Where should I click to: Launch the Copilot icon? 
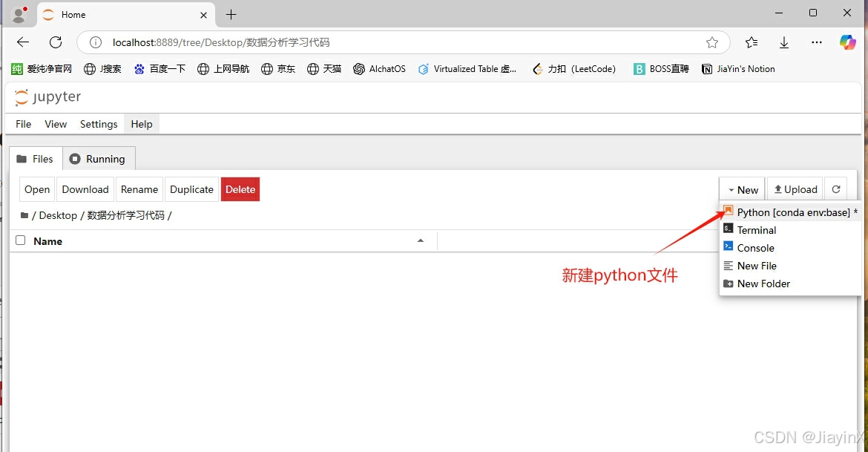tap(847, 42)
